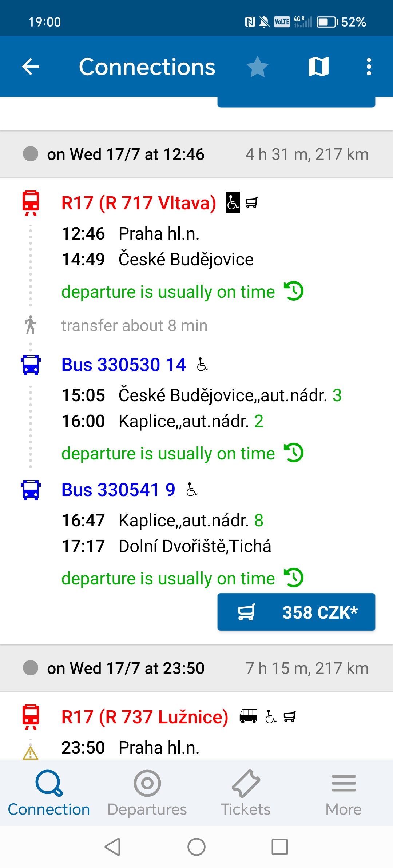Tap the blue bus icon for Bus 330541 9

pos(31,490)
